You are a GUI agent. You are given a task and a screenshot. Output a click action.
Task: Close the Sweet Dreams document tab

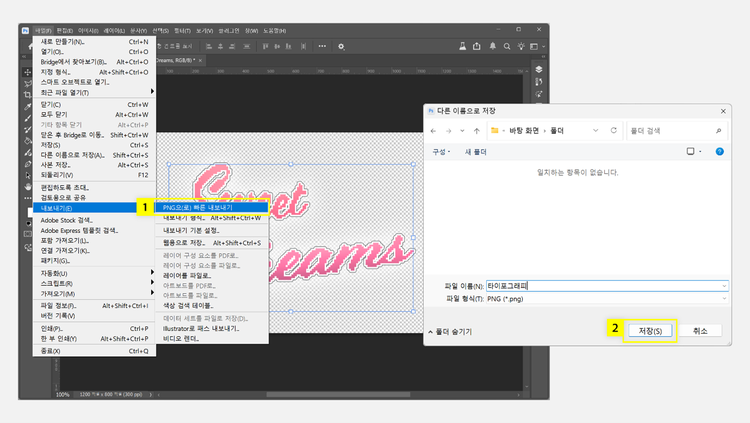coord(200,60)
